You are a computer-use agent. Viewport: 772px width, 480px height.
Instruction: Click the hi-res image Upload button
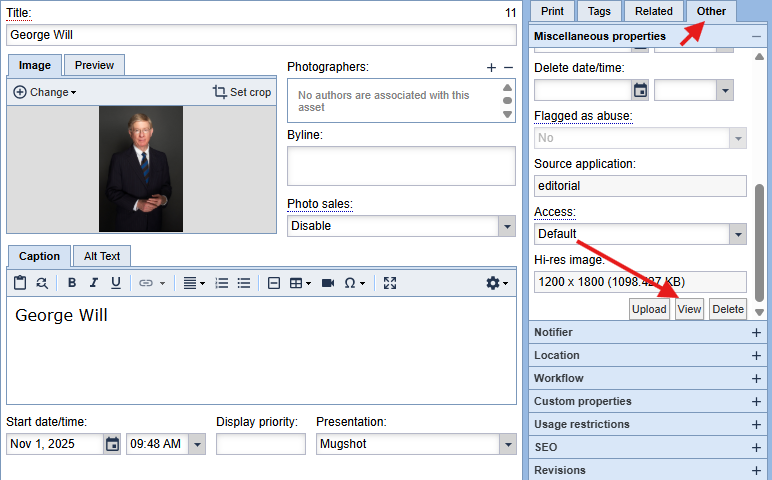click(x=649, y=309)
